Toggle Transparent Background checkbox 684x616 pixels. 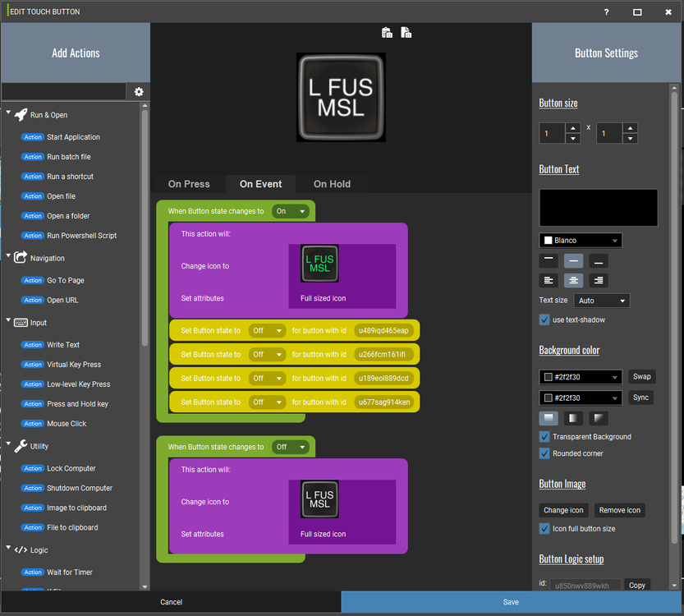point(544,437)
